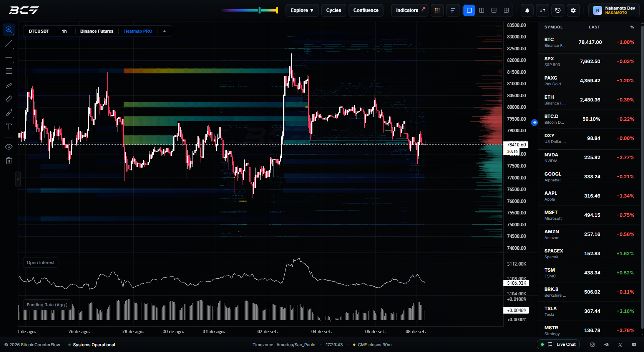
Task: Open Nakamoto Dev profile menu
Action: pyautogui.click(x=614, y=10)
